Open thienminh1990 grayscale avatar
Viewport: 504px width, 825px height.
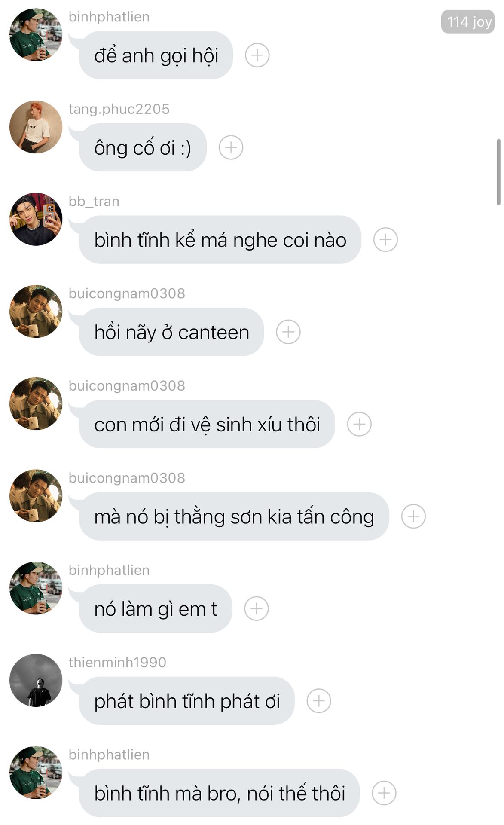[x=36, y=680]
